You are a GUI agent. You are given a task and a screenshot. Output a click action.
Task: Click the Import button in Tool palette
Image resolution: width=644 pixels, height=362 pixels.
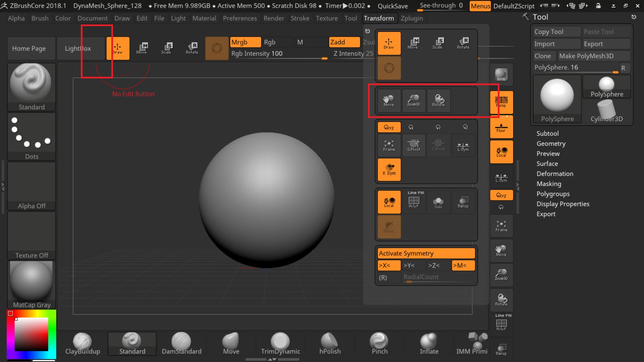(x=557, y=44)
